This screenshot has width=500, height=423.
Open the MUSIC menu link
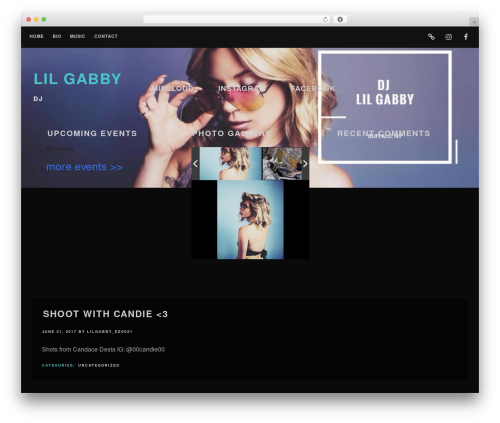(77, 36)
